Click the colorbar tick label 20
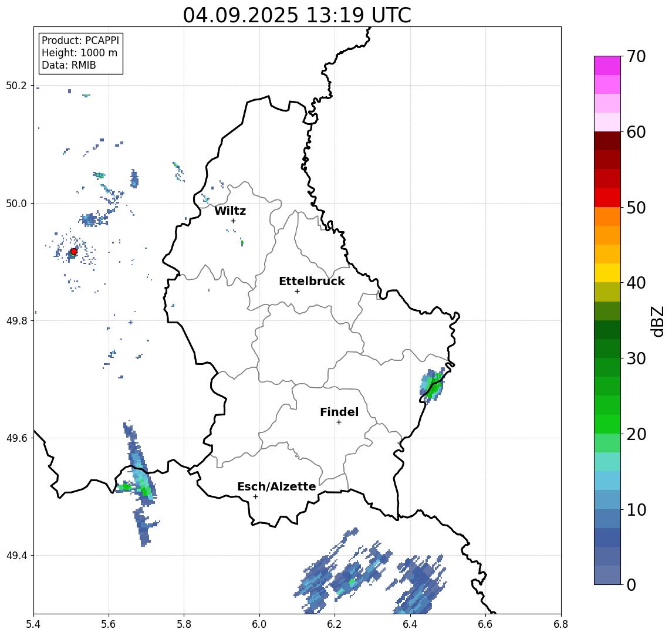 point(636,434)
